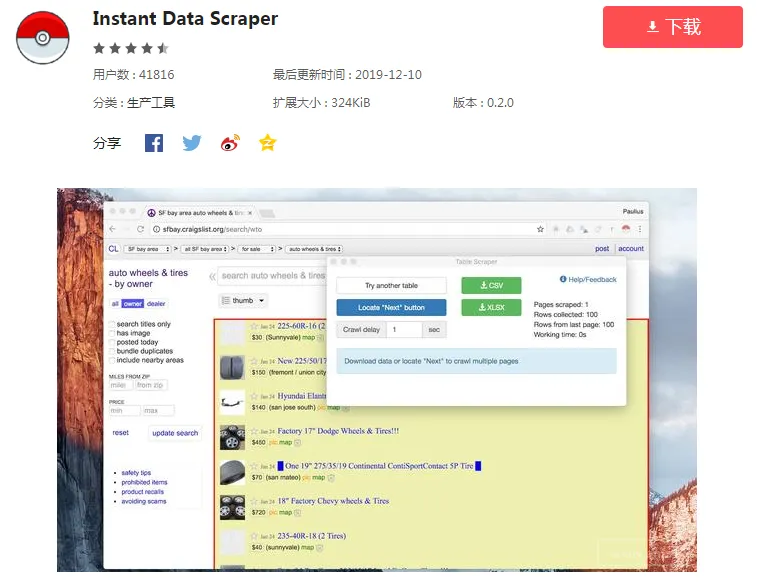The width and height of the screenshot is (757, 586).
Task: Click the map link on the $70 san mateo listing
Action: tap(319, 477)
